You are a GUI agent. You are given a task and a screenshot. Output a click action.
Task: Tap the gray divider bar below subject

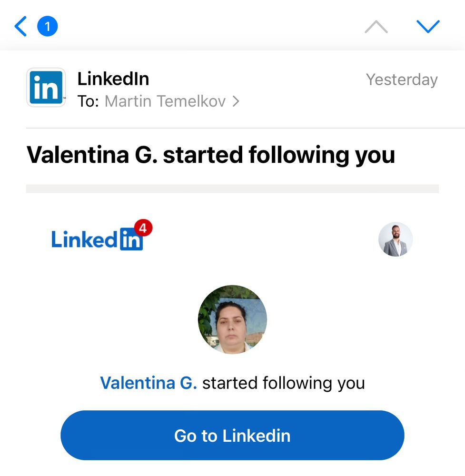click(x=232, y=188)
